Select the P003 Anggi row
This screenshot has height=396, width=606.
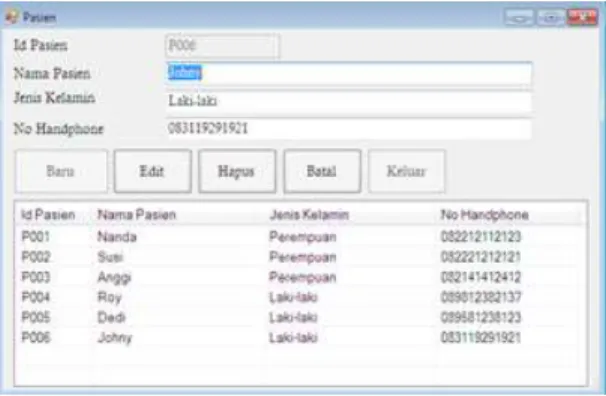click(300, 277)
